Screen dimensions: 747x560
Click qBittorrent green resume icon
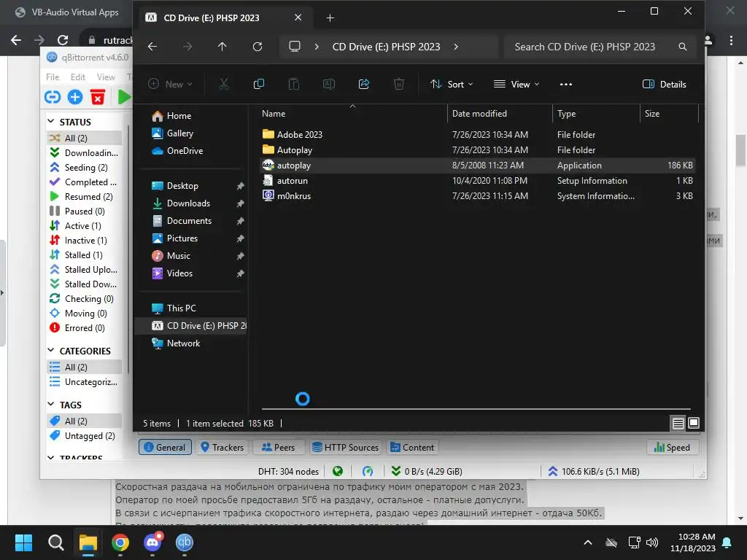[124, 97]
